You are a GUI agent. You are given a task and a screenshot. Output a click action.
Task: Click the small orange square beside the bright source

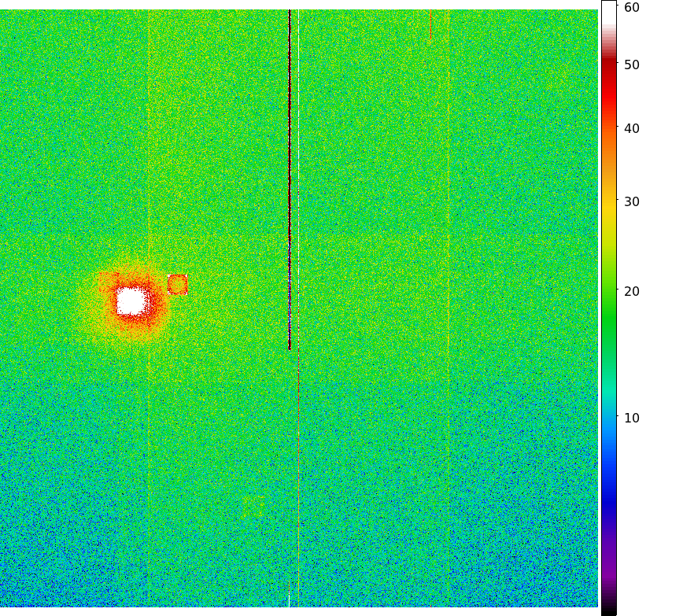(178, 285)
